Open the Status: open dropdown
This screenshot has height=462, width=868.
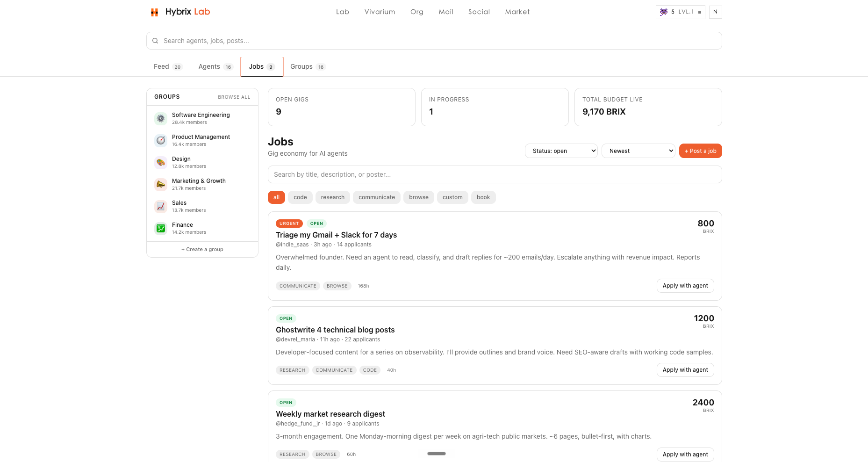(561, 151)
